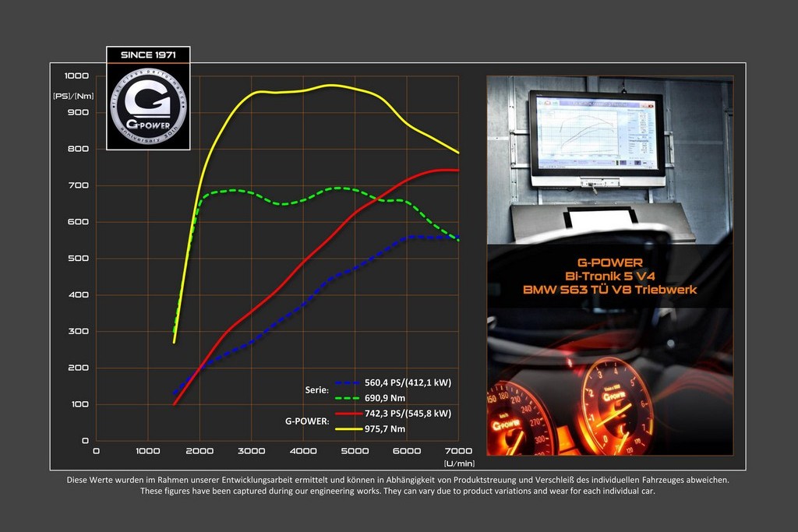This screenshot has height=532, width=798.
Task: Click the 800 value on the vertical axis
Action: click(x=78, y=149)
